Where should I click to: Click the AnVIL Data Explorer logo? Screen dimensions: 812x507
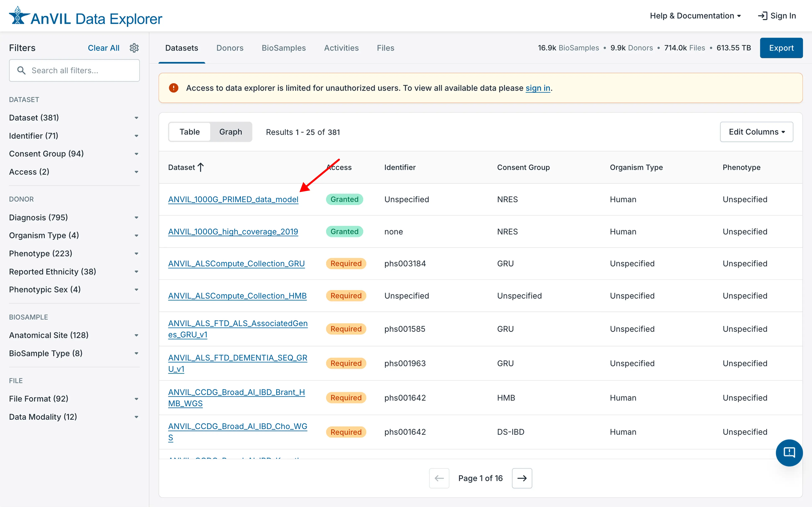(86, 16)
